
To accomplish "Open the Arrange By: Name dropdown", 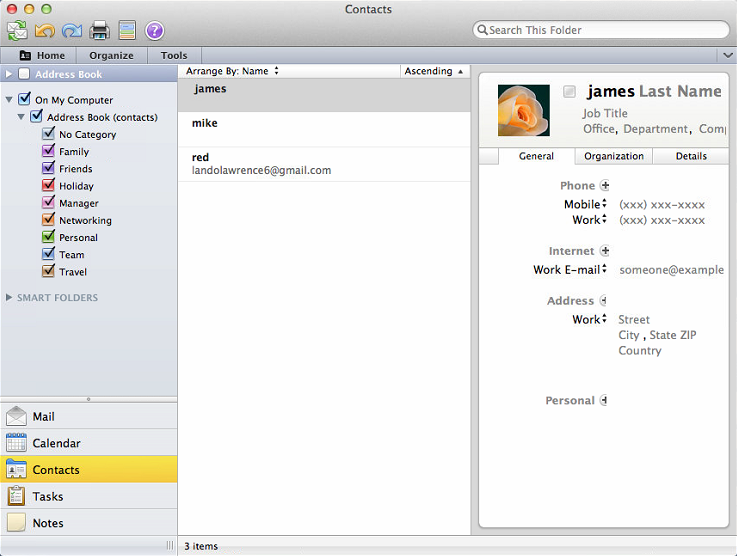I will (x=232, y=72).
